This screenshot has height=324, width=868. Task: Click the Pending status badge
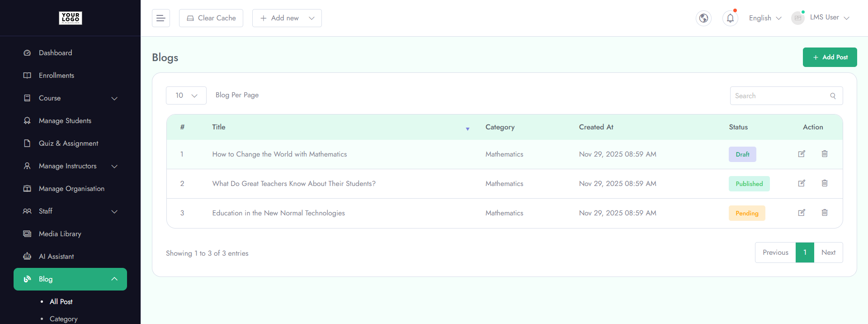[747, 213]
